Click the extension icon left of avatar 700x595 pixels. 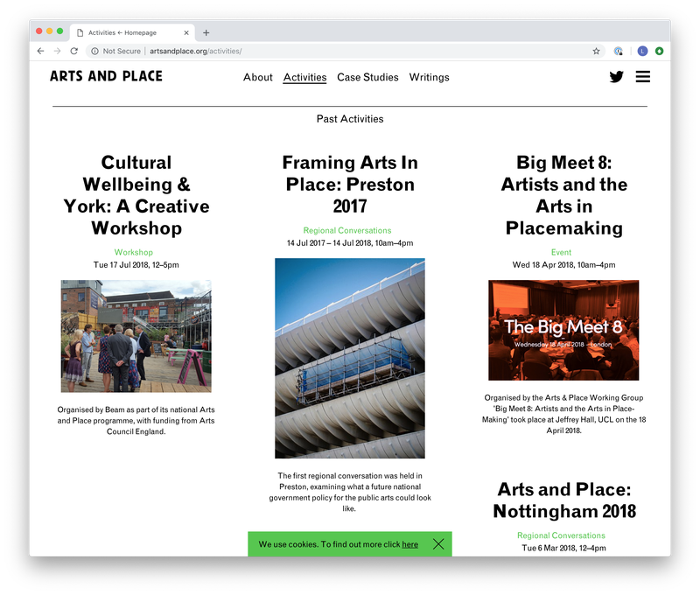tap(619, 51)
